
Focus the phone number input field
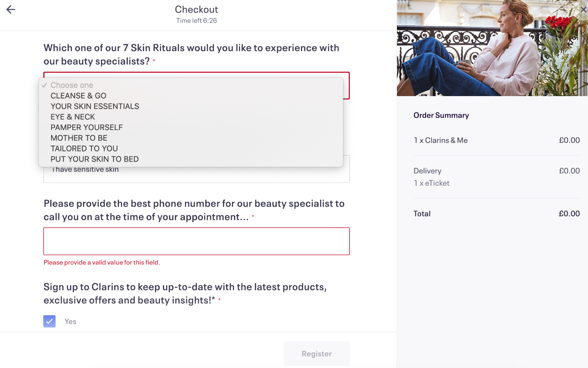point(196,241)
